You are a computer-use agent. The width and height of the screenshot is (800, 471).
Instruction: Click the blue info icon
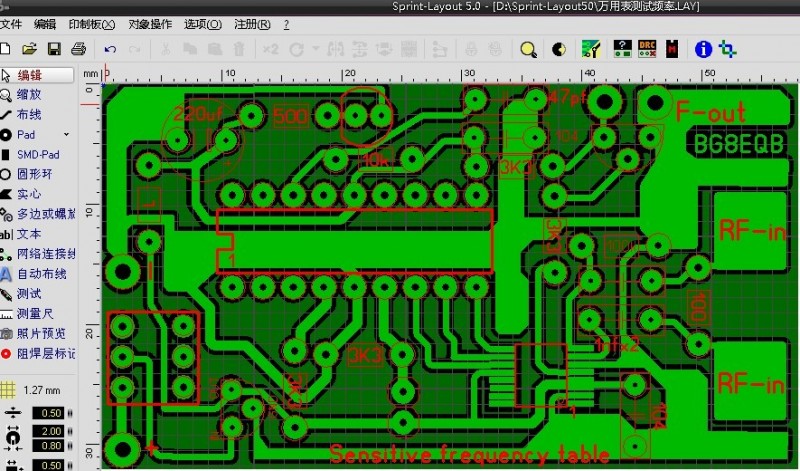click(x=703, y=48)
